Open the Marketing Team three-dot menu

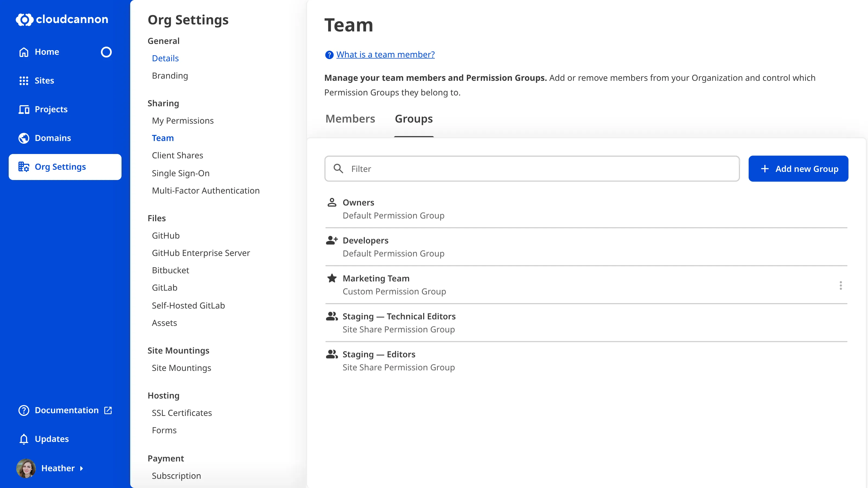click(x=841, y=285)
